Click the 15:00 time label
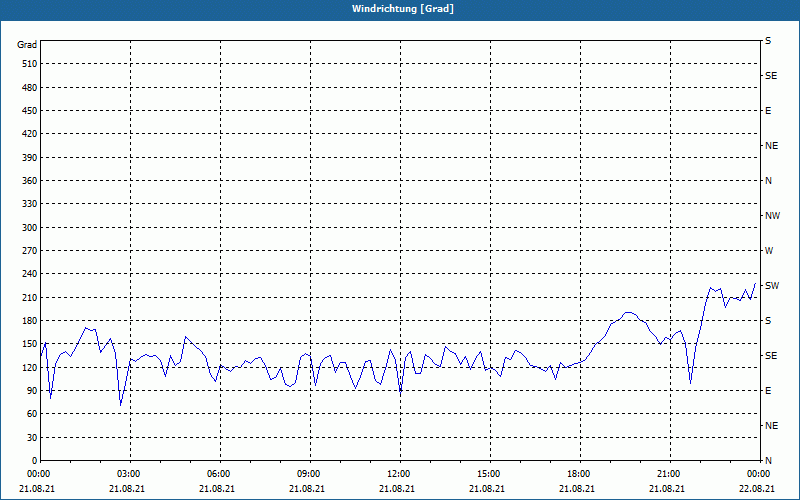 pos(490,474)
